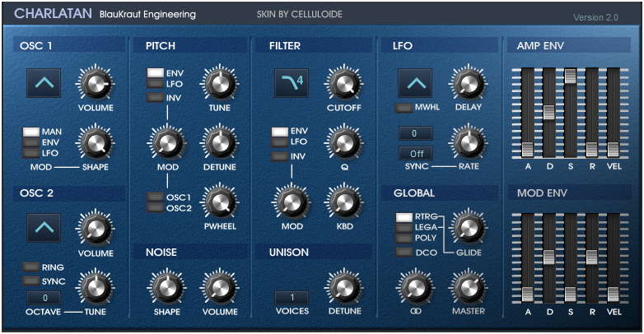Select MAN shape modulation for OSC 1
Screen dimensions: 644x334
point(30,132)
